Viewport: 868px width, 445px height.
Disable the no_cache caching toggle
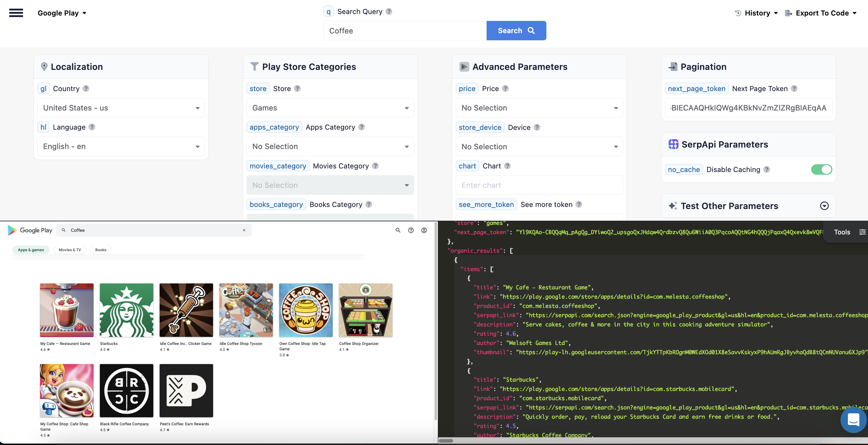point(822,169)
